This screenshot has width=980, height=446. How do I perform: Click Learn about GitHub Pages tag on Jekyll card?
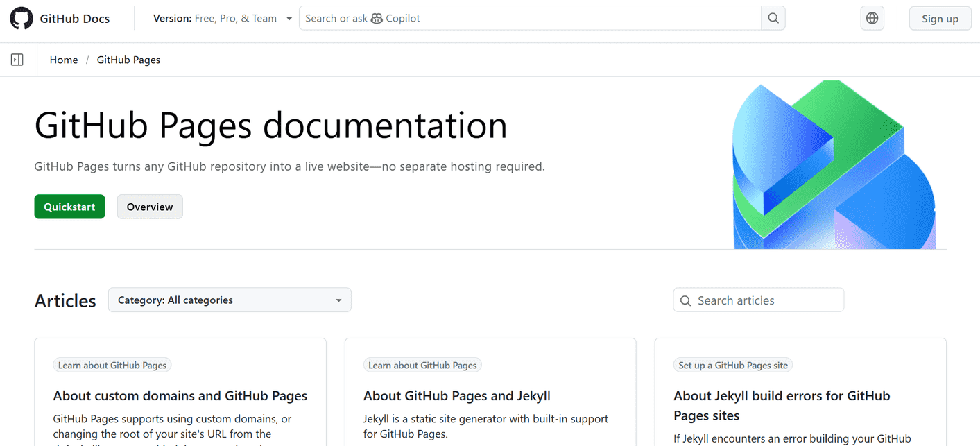(422, 365)
